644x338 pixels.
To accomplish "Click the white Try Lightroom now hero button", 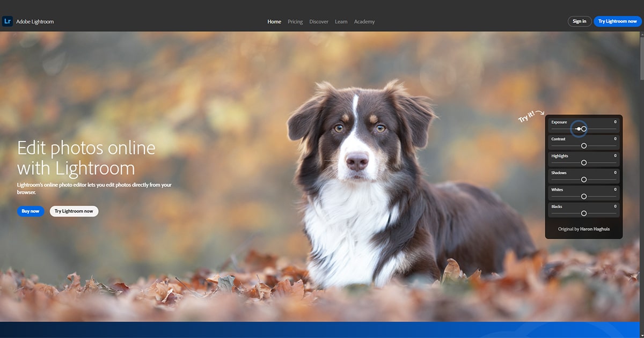I will [74, 211].
